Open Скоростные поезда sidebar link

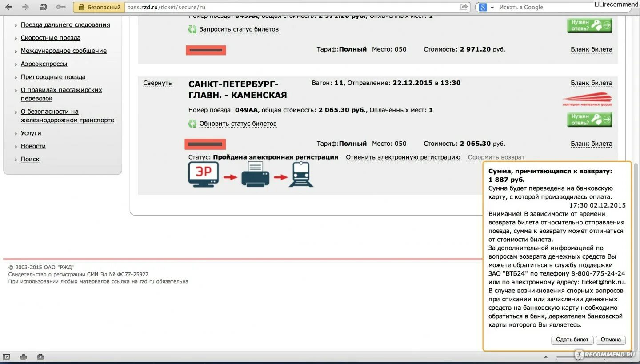[51, 38]
